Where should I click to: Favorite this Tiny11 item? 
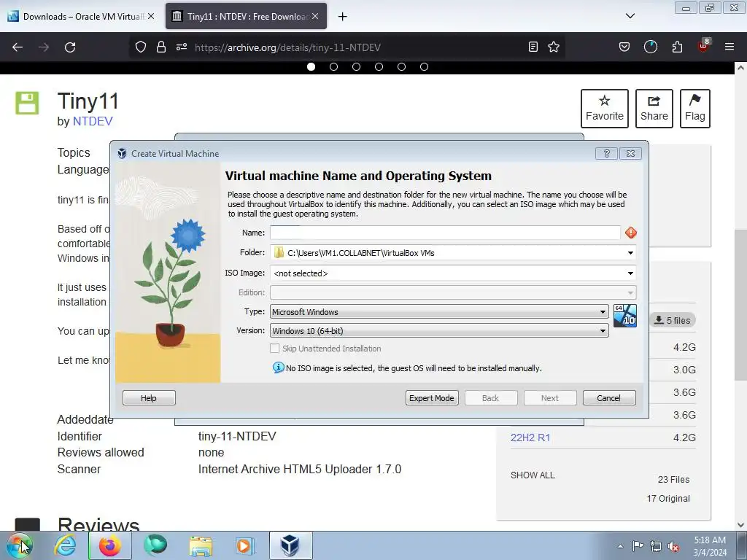click(x=605, y=109)
